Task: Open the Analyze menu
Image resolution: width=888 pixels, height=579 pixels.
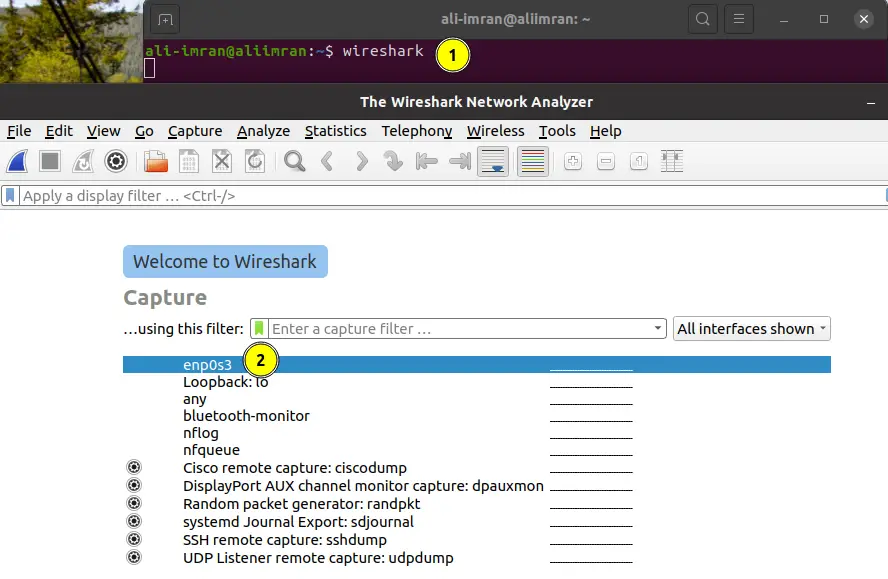Action: [263, 131]
